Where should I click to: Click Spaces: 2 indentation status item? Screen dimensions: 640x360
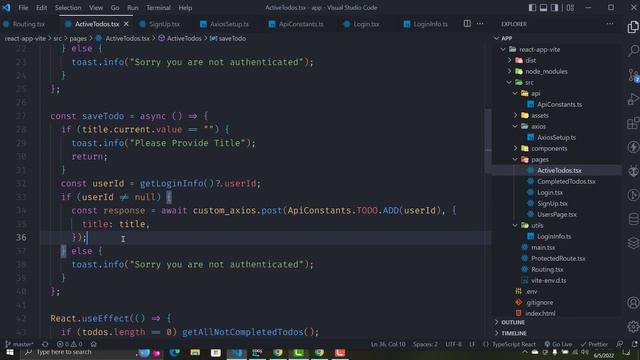point(425,344)
